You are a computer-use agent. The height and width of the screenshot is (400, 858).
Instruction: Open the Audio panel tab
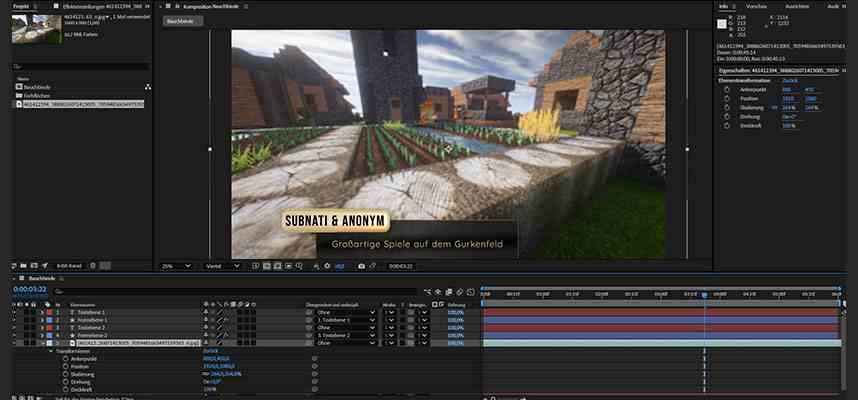pos(833,6)
